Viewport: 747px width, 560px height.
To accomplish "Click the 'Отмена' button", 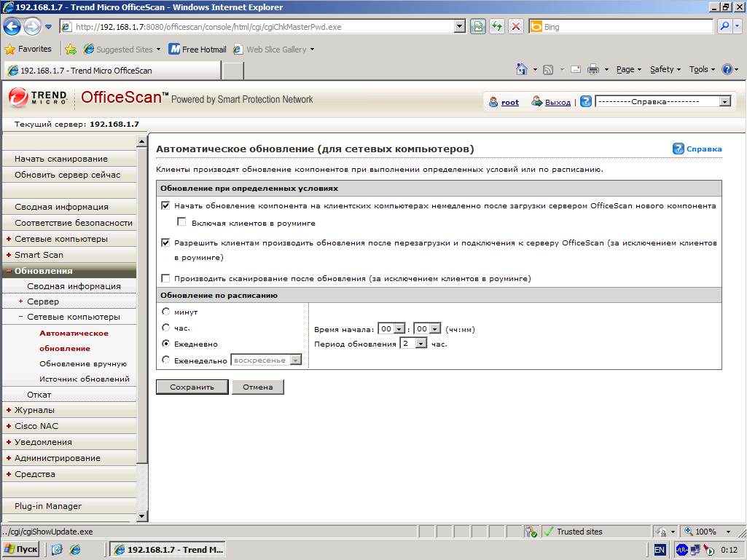I will click(258, 387).
